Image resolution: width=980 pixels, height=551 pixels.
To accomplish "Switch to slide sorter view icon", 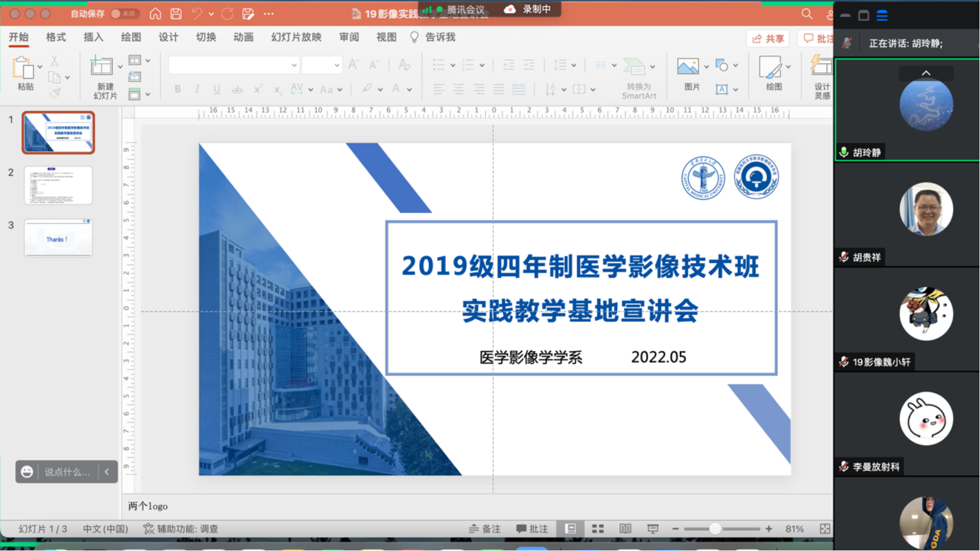I will (598, 528).
